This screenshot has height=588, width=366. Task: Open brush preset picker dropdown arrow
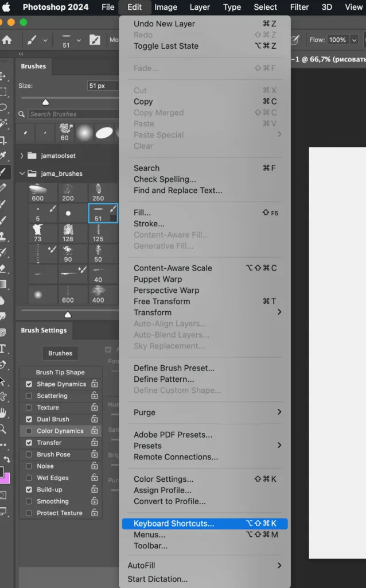tap(79, 40)
